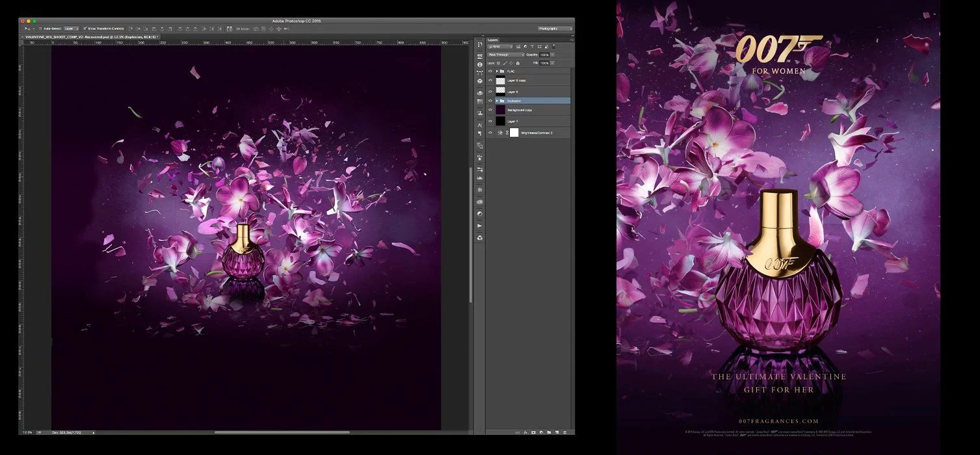Expand the FLAC layer group
980x455 pixels.
[497, 71]
